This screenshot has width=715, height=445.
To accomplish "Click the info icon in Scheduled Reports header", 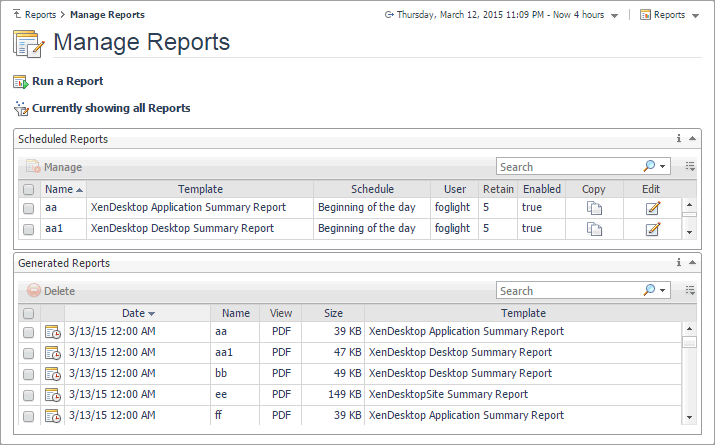I will point(679,139).
